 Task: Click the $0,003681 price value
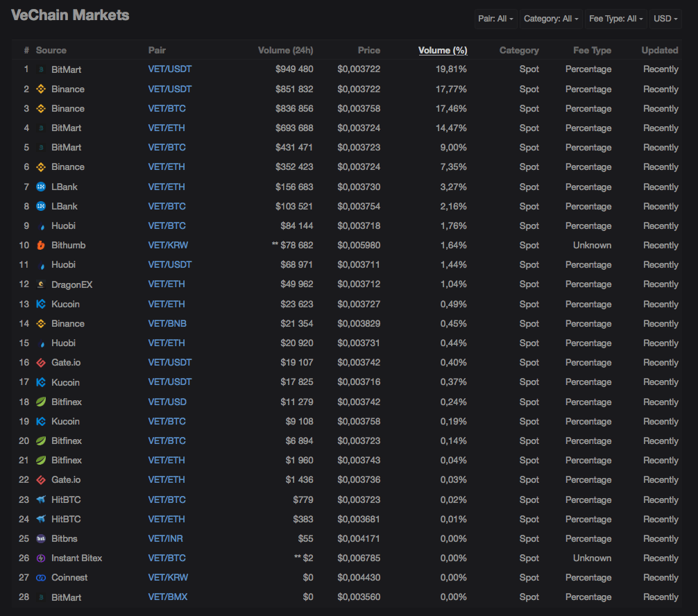(x=359, y=519)
